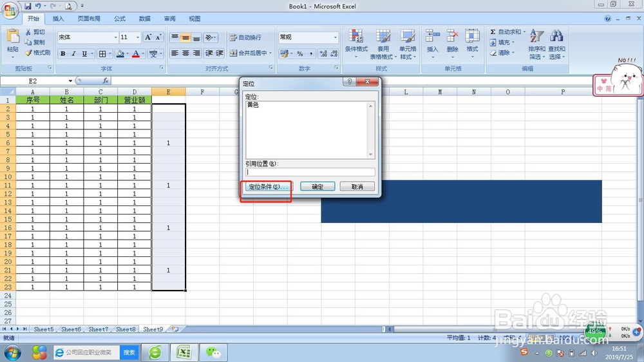Switch to the 视图 ribbon tab
The width and height of the screenshot is (644, 362).
tap(194, 19)
